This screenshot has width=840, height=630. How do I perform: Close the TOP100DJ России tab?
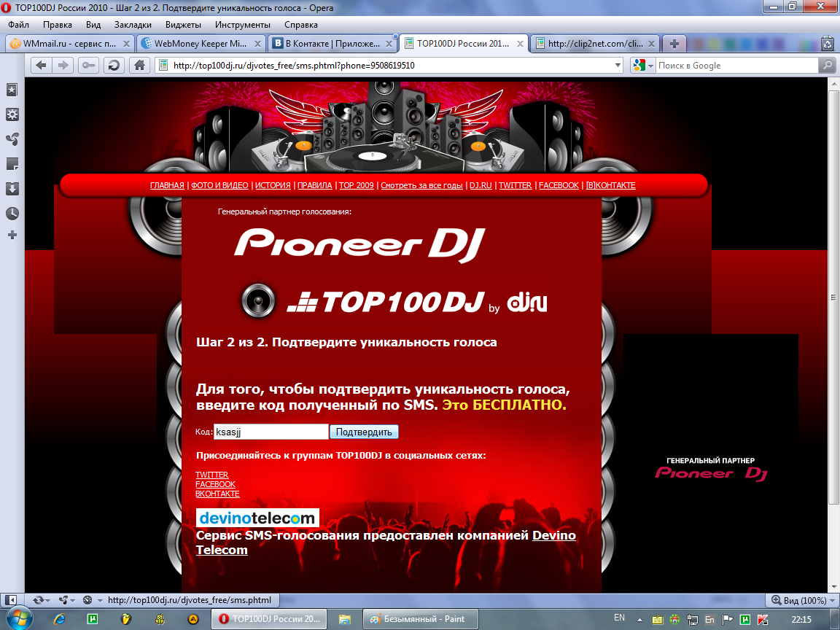520,44
